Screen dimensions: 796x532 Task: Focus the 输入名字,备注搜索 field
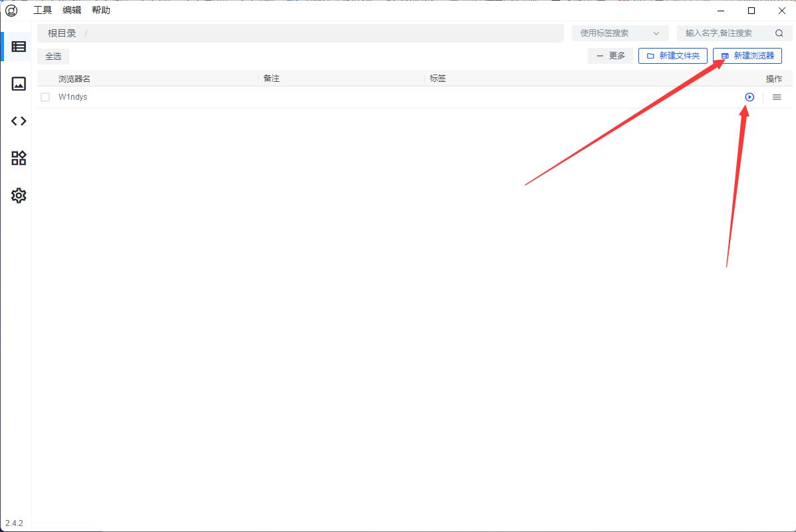tap(725, 33)
